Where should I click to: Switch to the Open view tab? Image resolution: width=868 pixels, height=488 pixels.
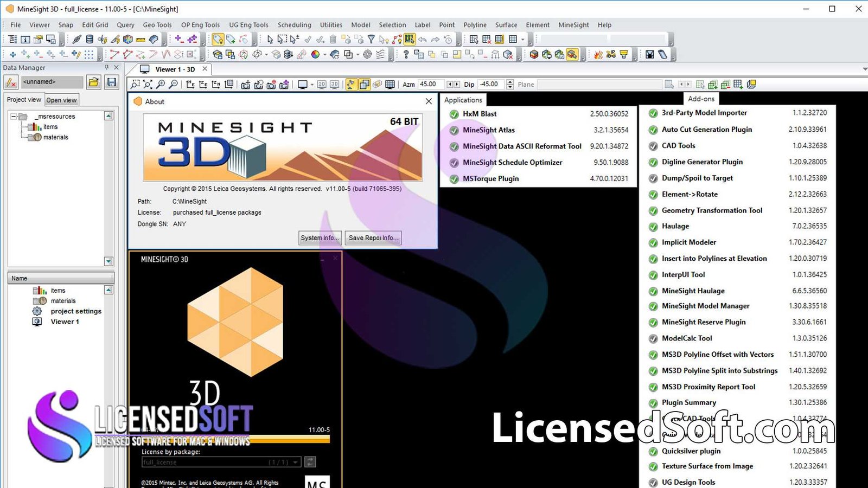click(62, 100)
